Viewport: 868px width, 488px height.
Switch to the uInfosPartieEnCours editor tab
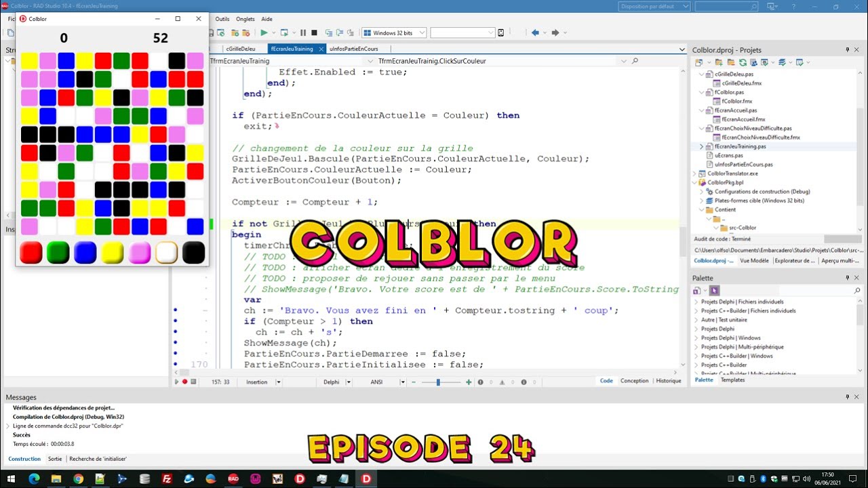click(353, 49)
